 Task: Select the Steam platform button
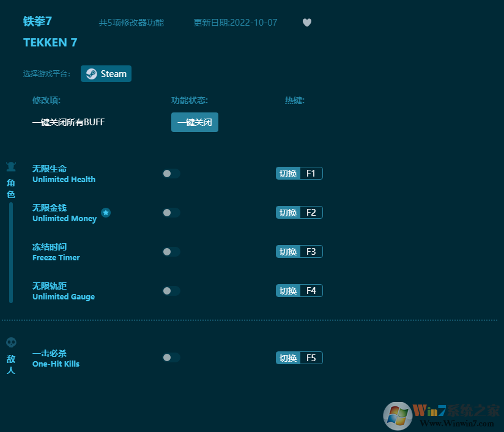(106, 73)
